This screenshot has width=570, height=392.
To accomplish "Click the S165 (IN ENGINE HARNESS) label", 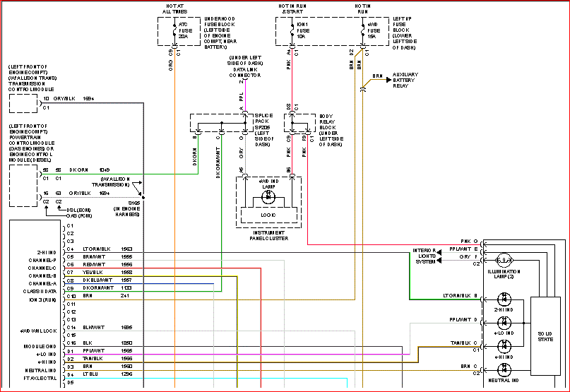I will pos(127,209).
